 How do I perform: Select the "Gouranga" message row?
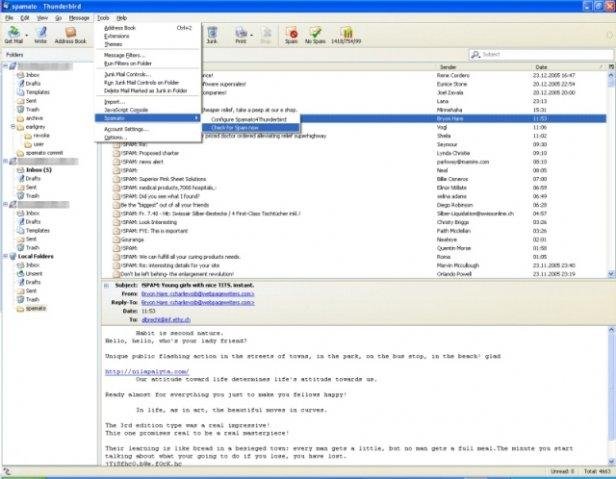tap(354, 240)
